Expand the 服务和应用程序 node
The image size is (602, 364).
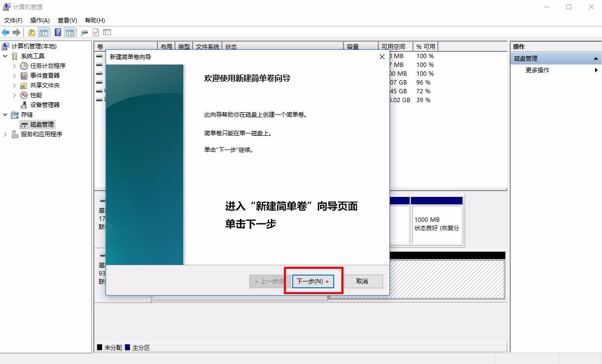[5, 134]
